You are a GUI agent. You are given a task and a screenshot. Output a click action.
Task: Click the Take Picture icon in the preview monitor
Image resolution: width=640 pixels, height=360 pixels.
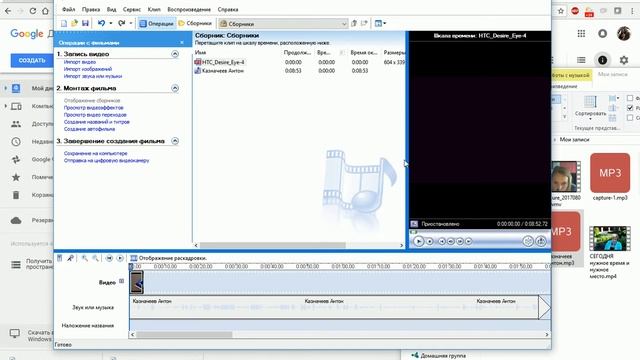(x=541, y=241)
